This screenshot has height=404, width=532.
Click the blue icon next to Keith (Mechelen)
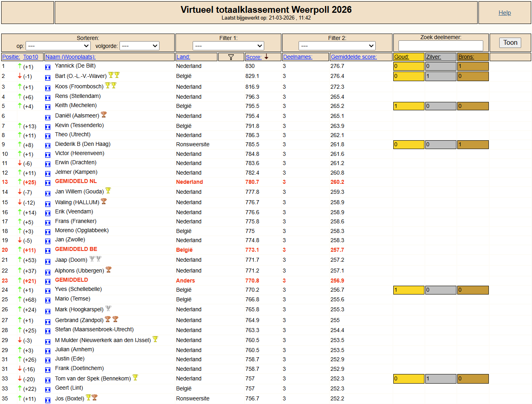48,107
